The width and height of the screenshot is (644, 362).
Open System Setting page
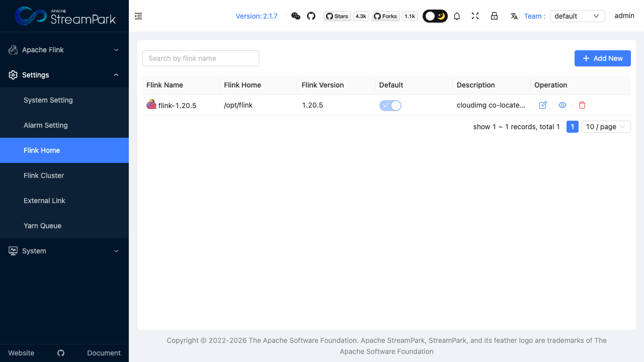(x=64, y=100)
